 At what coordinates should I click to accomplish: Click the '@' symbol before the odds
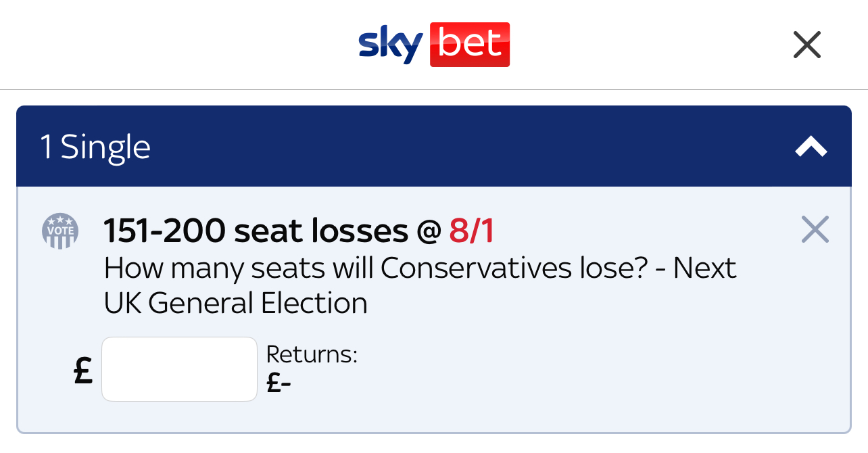point(429,232)
